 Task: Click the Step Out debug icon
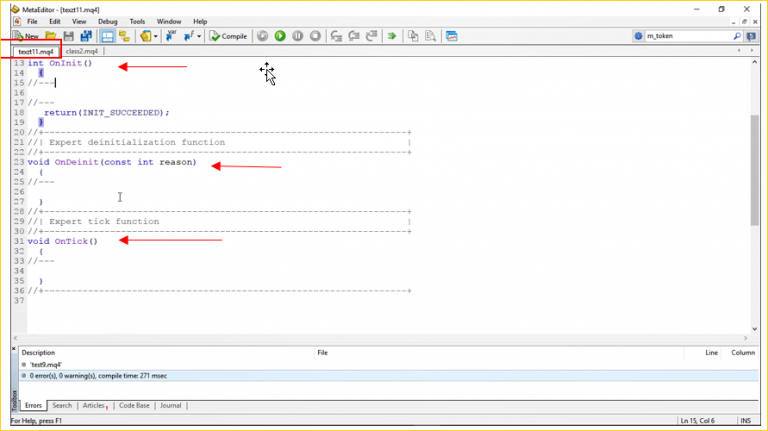372,36
